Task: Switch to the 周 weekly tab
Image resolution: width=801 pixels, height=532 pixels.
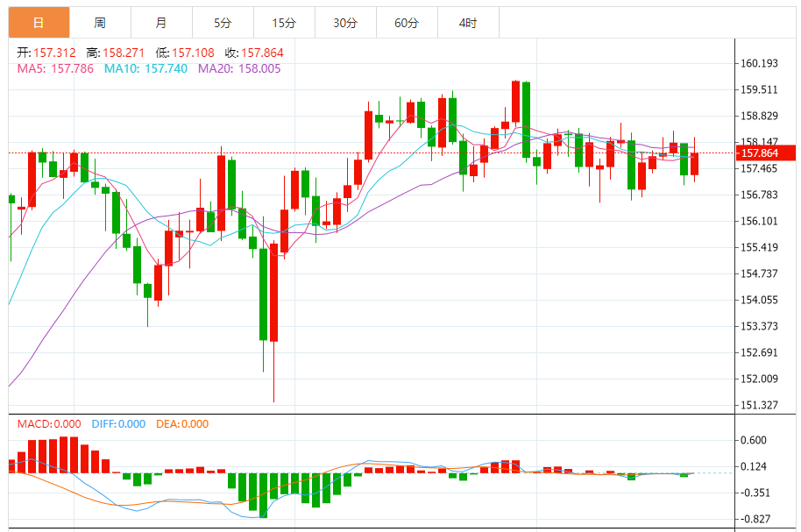Action: coord(100,23)
